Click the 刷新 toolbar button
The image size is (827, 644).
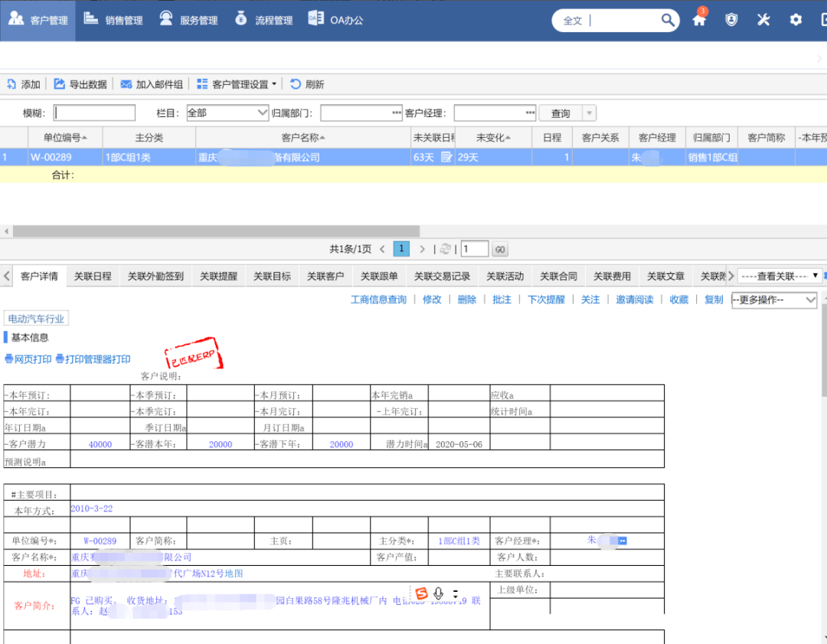(x=307, y=84)
